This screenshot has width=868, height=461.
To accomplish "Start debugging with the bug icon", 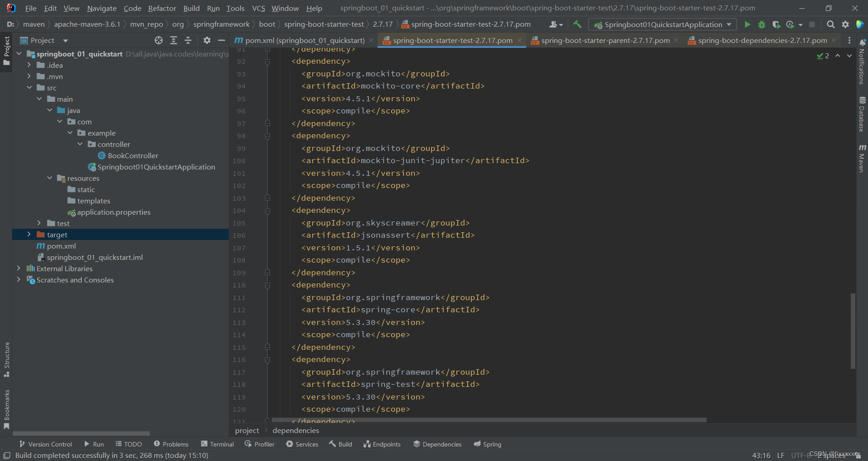I will [761, 24].
